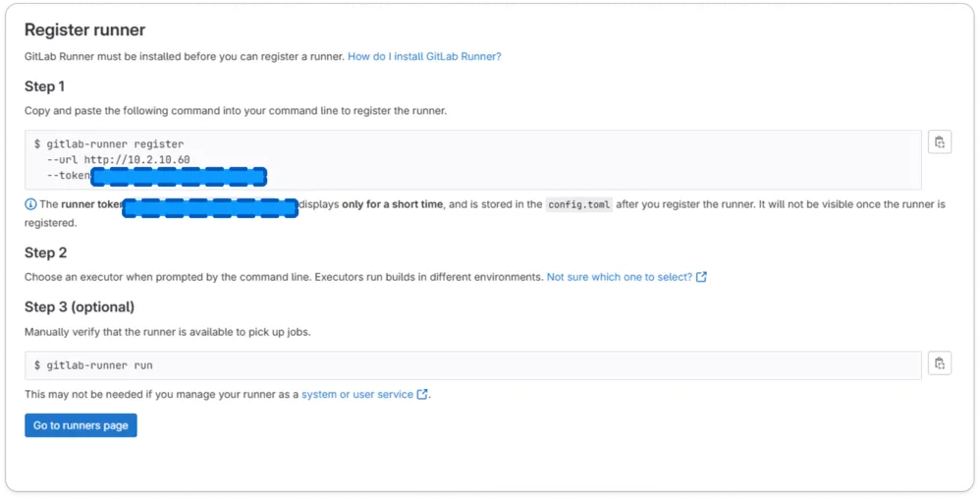Click the '$ gitlab-runner run' command text

pos(93,365)
